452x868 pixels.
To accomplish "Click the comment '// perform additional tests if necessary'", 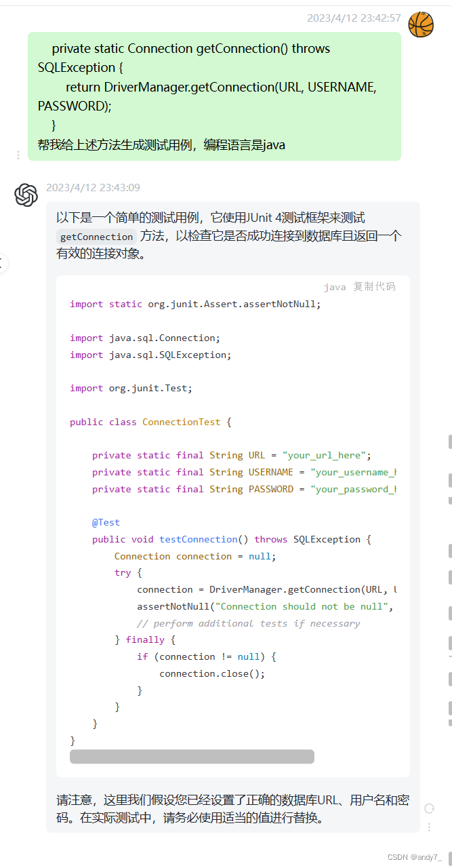I will click(249, 623).
